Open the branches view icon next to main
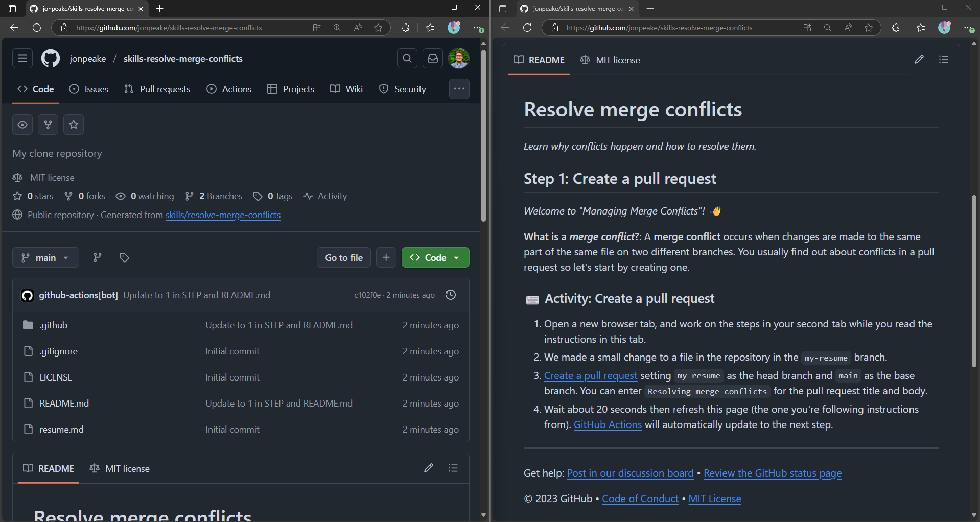Viewport: 980px width, 522px height. coord(97,257)
